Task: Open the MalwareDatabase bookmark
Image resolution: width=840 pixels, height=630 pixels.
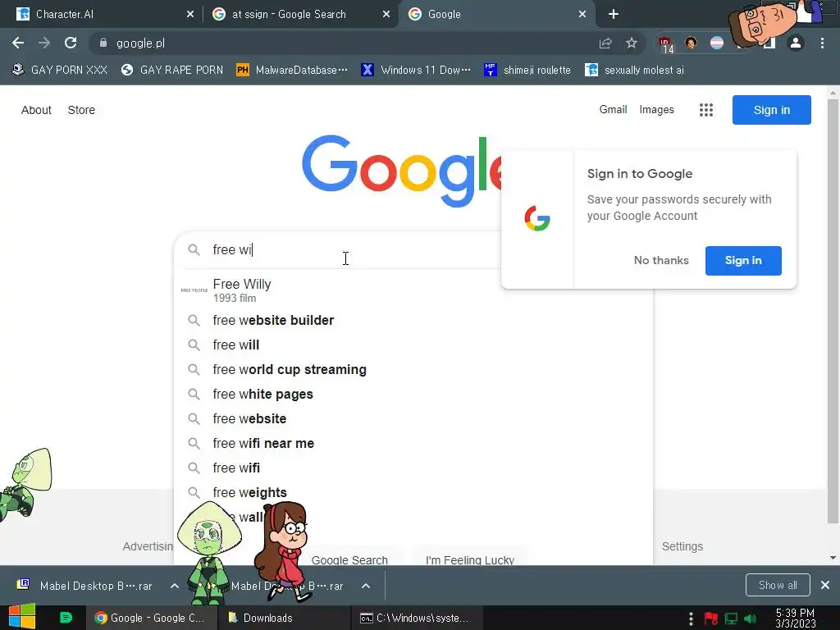Action: pos(293,71)
